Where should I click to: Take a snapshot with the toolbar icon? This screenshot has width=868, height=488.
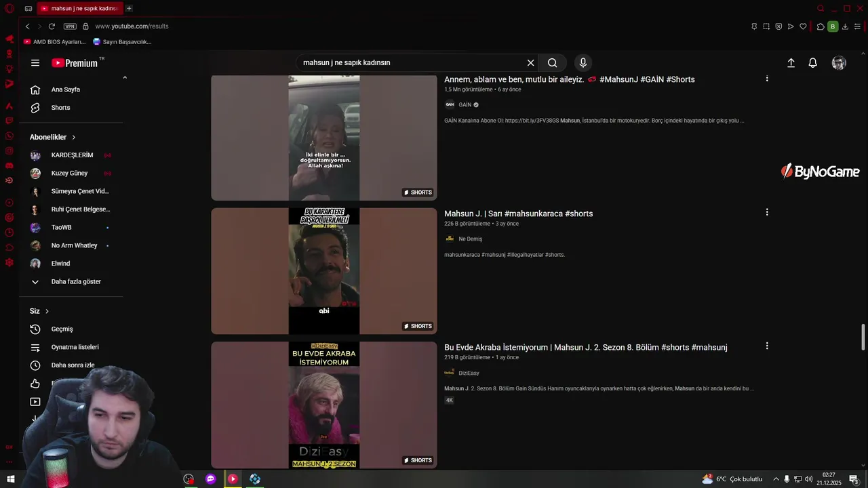tap(766, 26)
